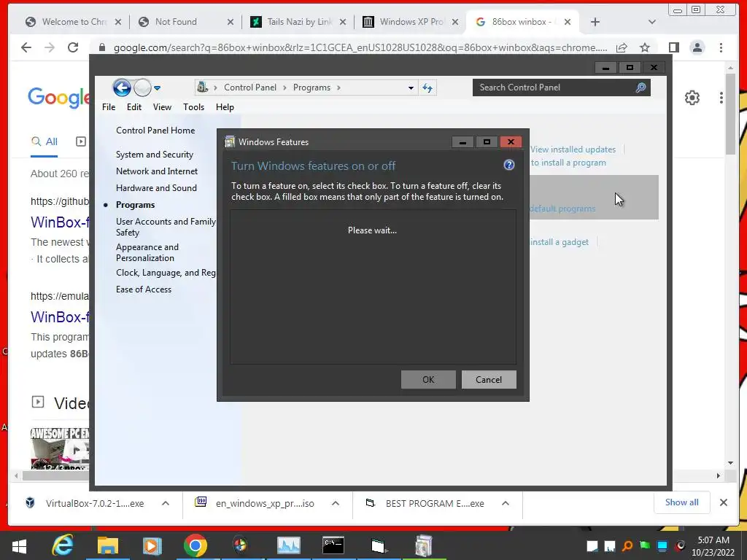Click the Windows Features help icon
The height and width of the screenshot is (560, 747).
tap(508, 165)
